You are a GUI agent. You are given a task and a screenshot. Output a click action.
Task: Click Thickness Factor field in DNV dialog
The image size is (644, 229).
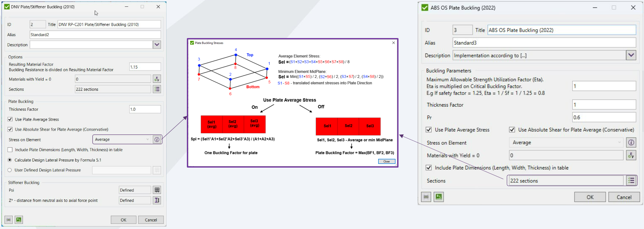tap(145, 109)
